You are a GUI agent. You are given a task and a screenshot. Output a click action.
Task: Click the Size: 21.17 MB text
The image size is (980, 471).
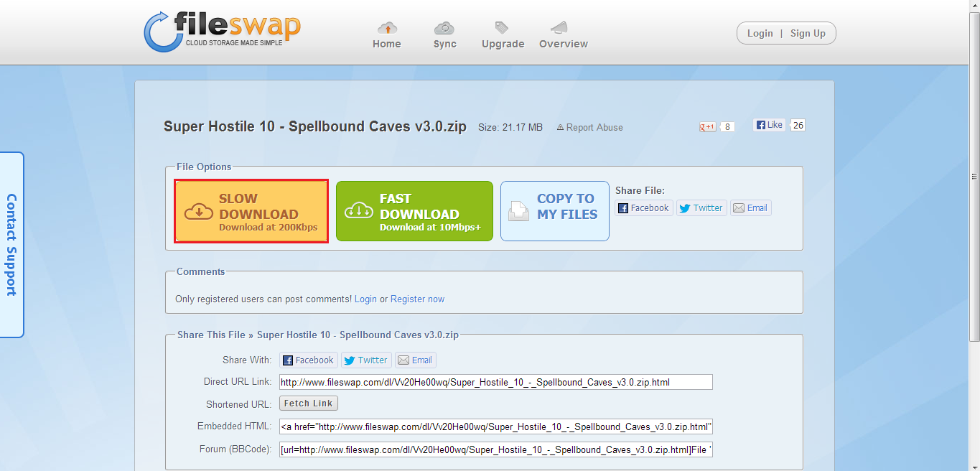pyautogui.click(x=510, y=128)
